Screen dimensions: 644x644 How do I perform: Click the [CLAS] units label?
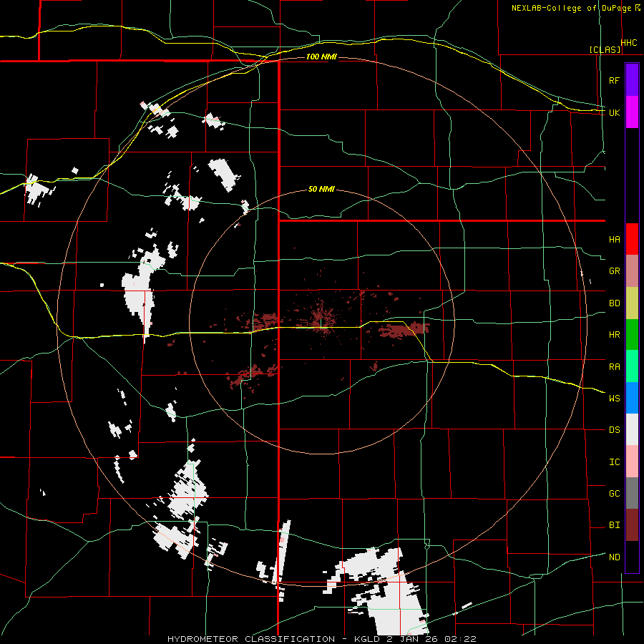(x=605, y=49)
